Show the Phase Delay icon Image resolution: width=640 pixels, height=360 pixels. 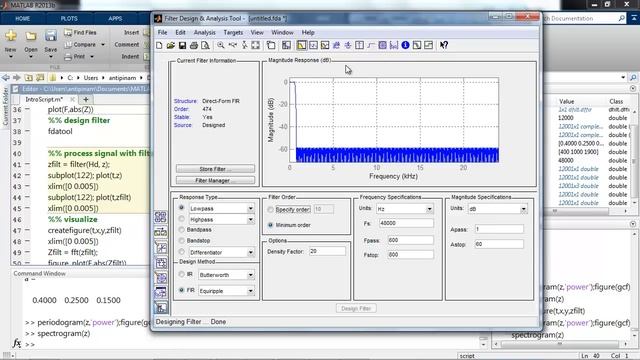point(348,45)
